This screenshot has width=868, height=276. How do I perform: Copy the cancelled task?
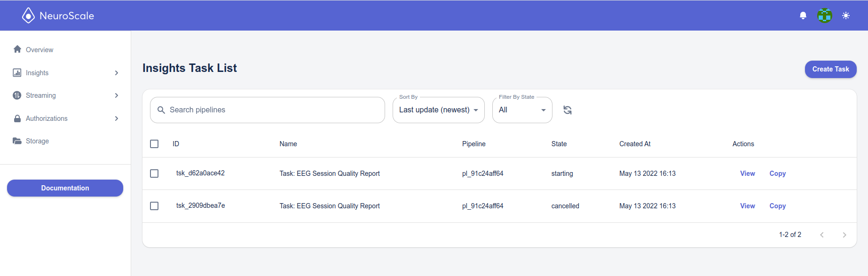778,206
